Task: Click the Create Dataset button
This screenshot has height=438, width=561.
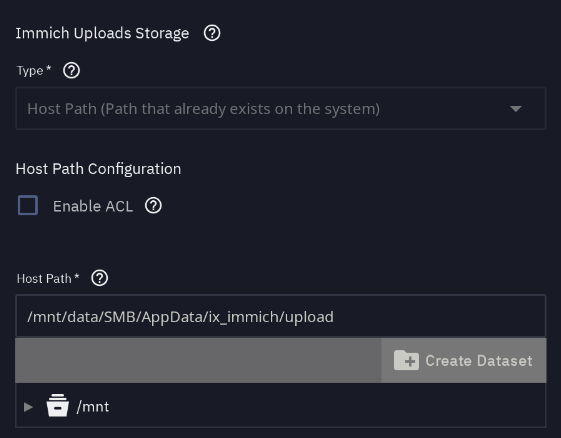Action: click(x=464, y=360)
